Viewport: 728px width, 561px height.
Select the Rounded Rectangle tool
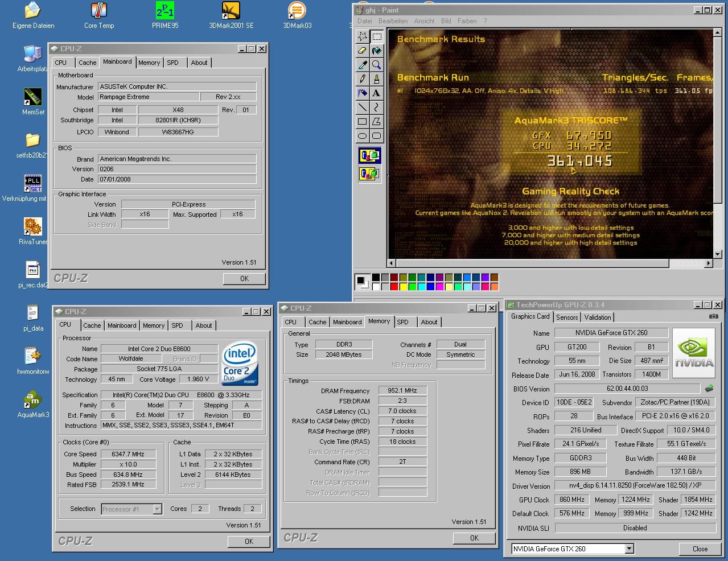(x=376, y=136)
